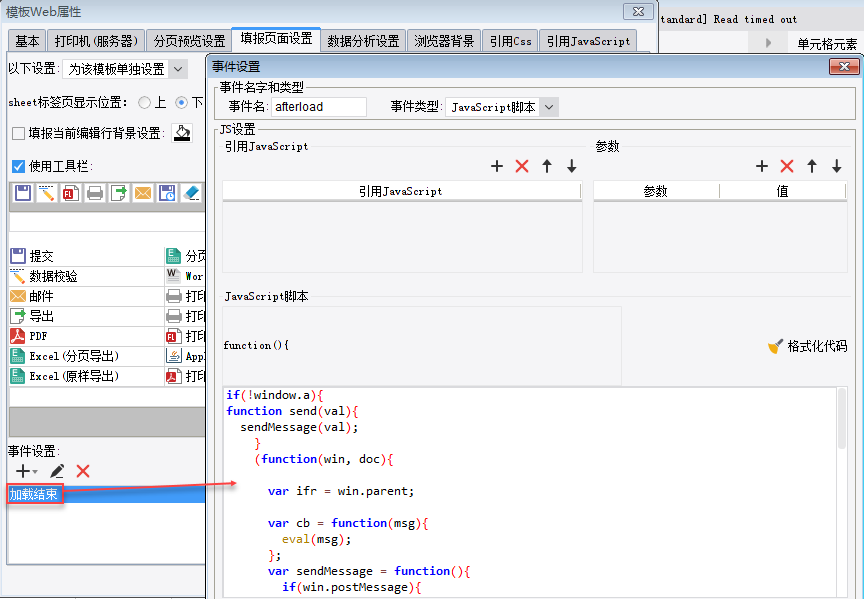Click the timed-save disk with clock icon
The image size is (864, 599).
[x=167, y=193]
